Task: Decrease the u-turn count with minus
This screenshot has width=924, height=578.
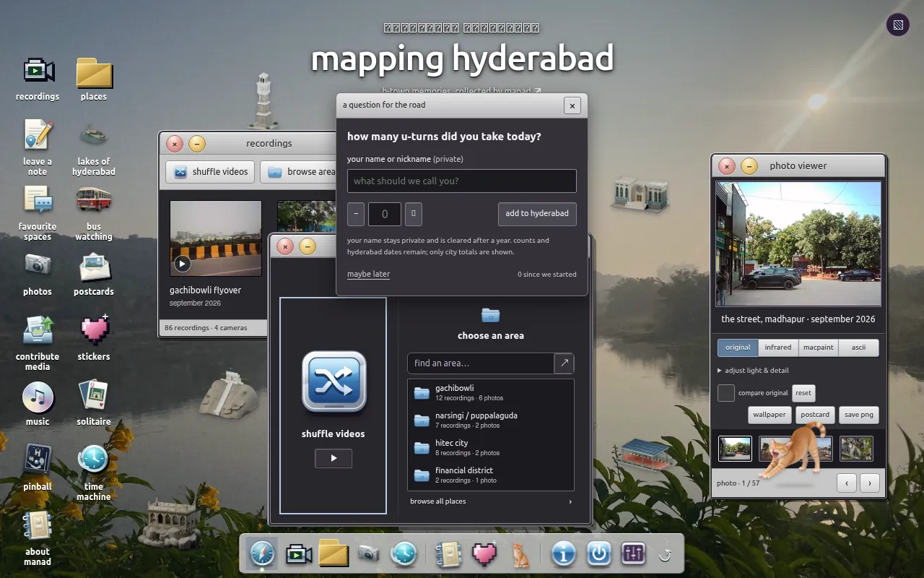Action: pyautogui.click(x=356, y=214)
